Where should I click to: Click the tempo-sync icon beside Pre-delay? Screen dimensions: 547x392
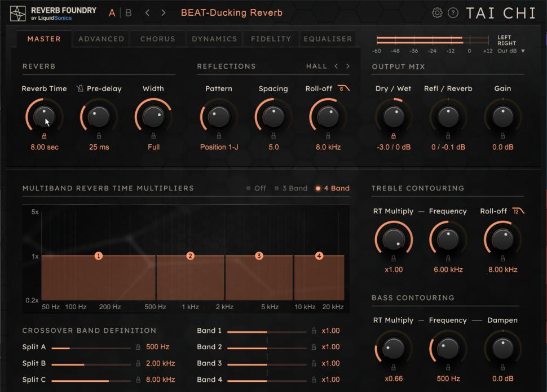coord(81,88)
